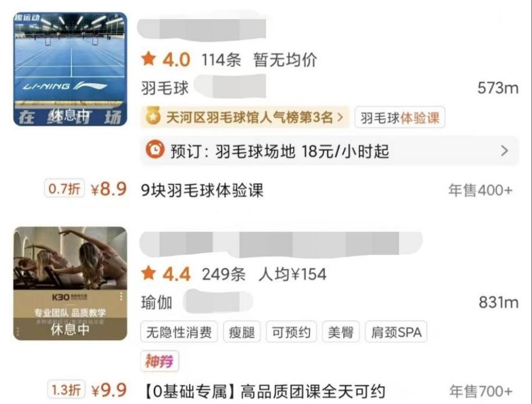This screenshot has width=532, height=404.
Task: Tap the ¥8.9 price
Action: click(x=109, y=189)
